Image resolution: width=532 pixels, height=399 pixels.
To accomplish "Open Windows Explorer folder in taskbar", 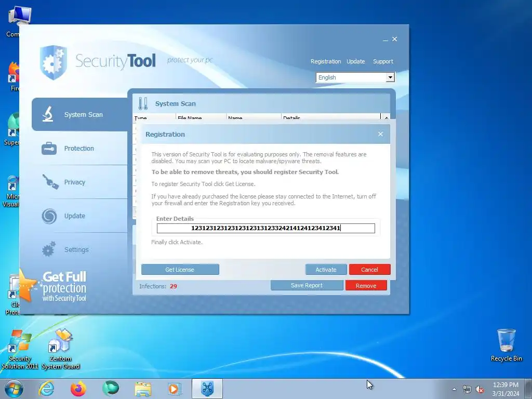I will tap(143, 389).
